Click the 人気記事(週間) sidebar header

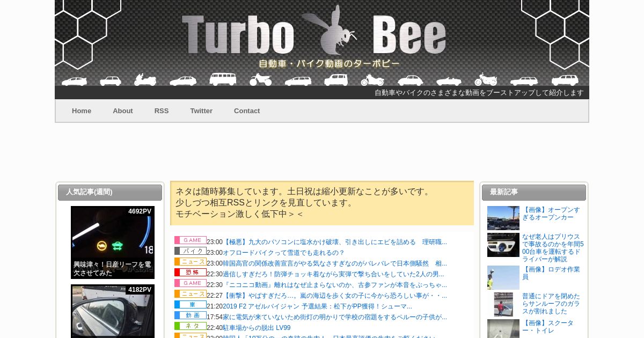tap(110, 193)
